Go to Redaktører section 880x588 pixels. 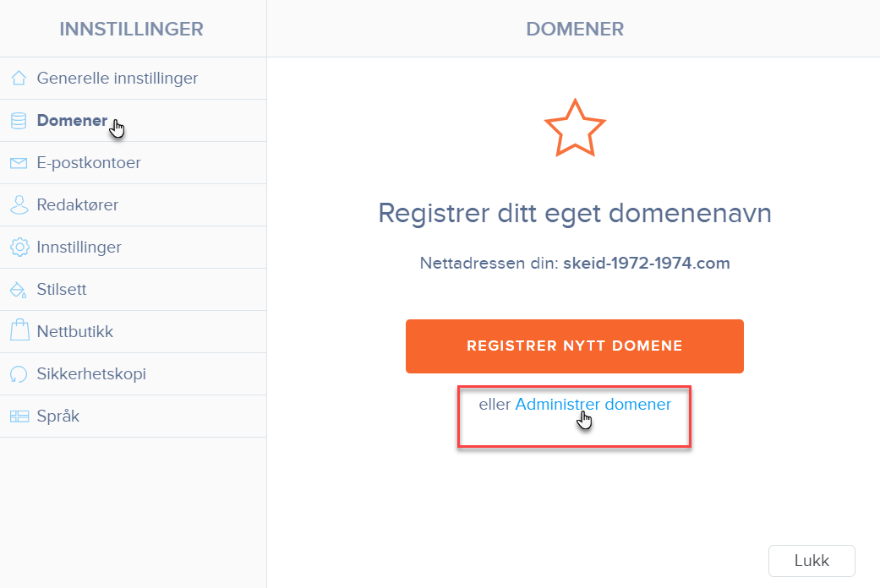point(133,204)
